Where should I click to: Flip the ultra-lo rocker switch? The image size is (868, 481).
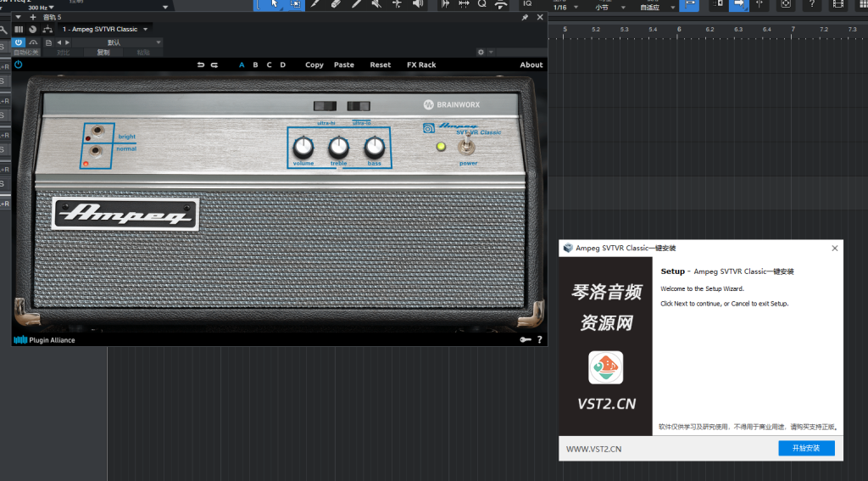[359, 106]
